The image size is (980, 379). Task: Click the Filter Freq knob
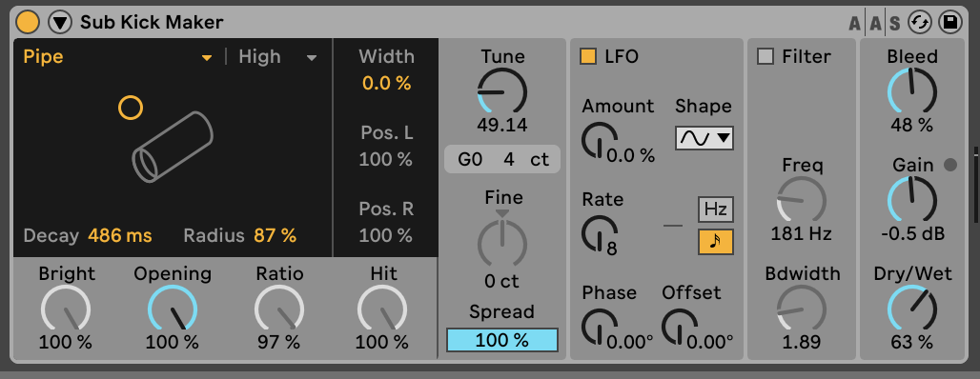[x=801, y=200]
